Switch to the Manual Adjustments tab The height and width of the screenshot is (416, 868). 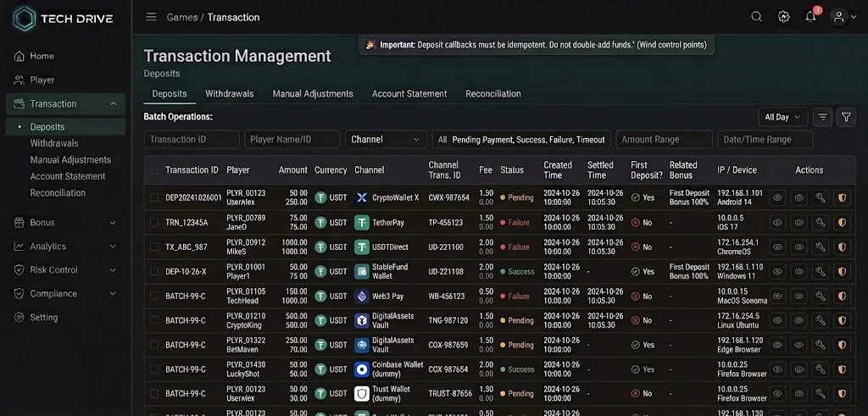pyautogui.click(x=313, y=93)
